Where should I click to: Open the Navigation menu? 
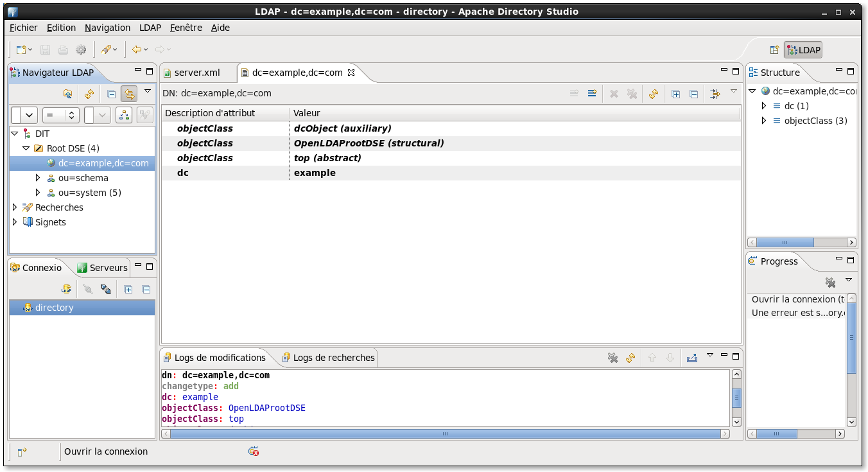coord(107,28)
